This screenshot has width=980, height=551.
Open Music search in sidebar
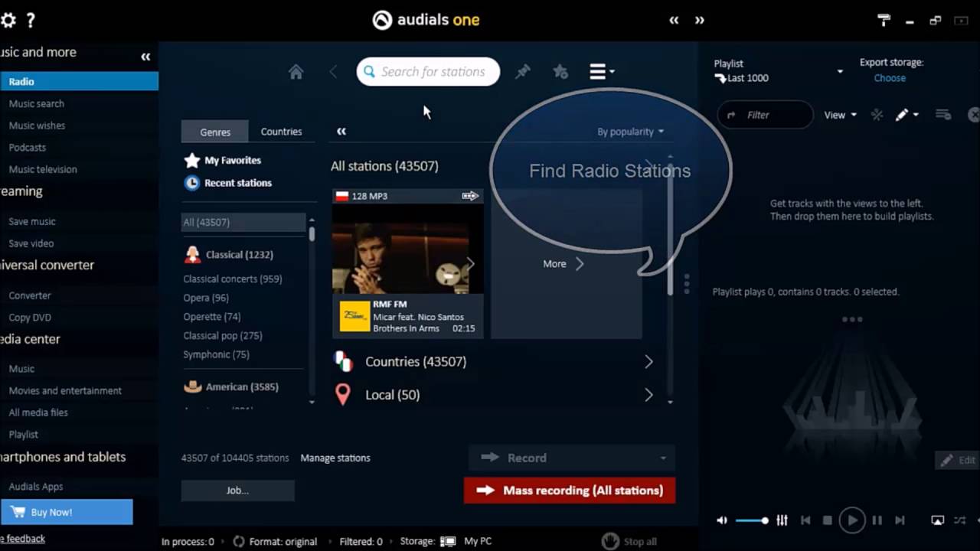pyautogui.click(x=36, y=103)
